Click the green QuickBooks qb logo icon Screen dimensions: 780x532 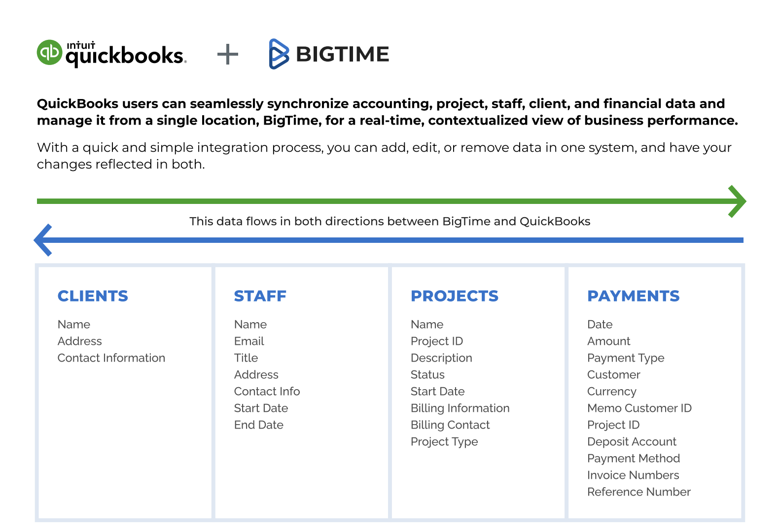tap(50, 52)
